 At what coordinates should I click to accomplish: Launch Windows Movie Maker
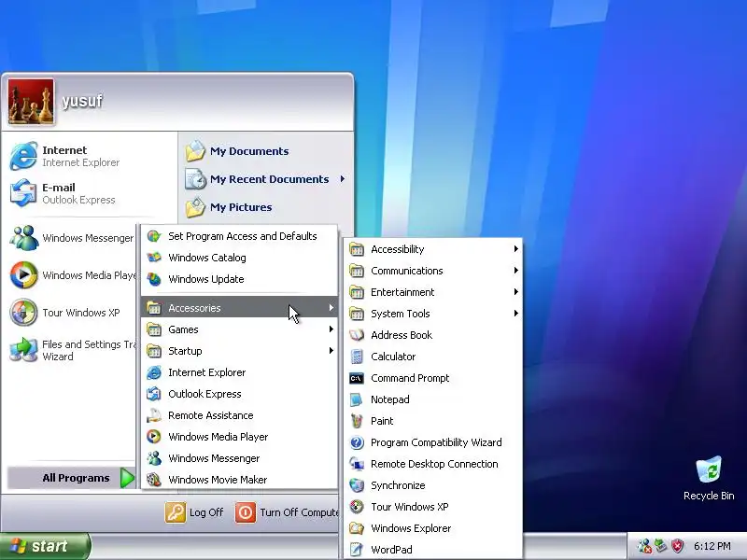tap(240, 480)
